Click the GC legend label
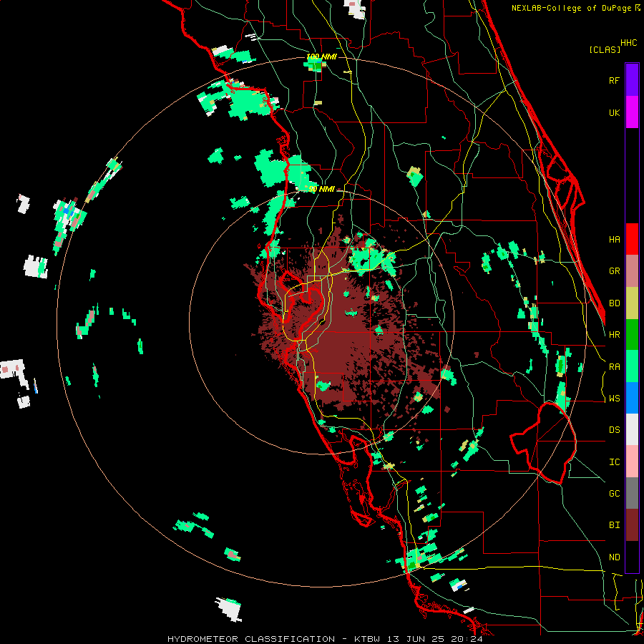Screen dimensions: 644x644 tap(614, 494)
